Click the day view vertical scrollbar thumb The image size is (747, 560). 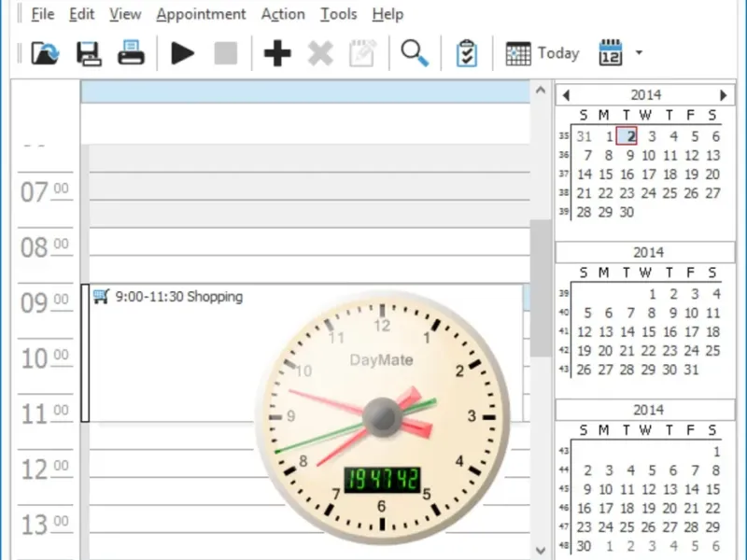(x=541, y=288)
